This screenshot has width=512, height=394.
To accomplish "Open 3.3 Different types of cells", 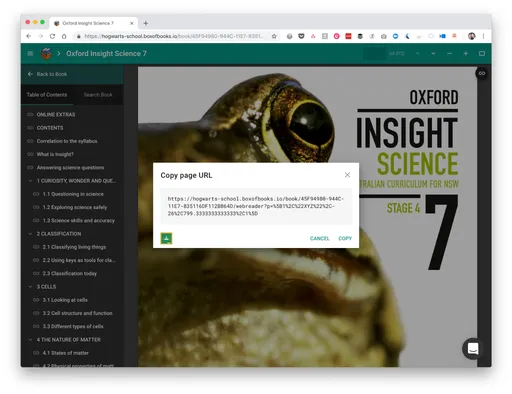I will click(x=73, y=326).
